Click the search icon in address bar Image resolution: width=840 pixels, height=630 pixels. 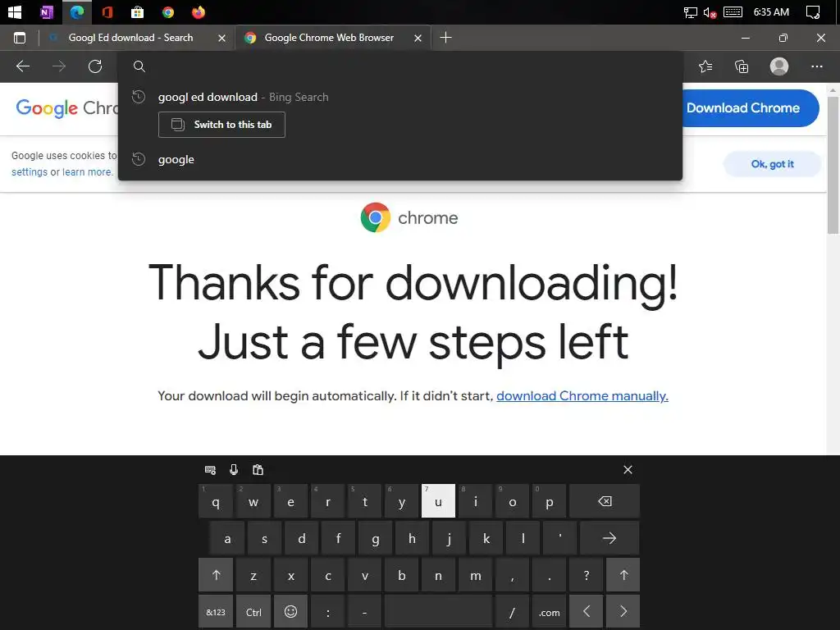[x=139, y=66]
